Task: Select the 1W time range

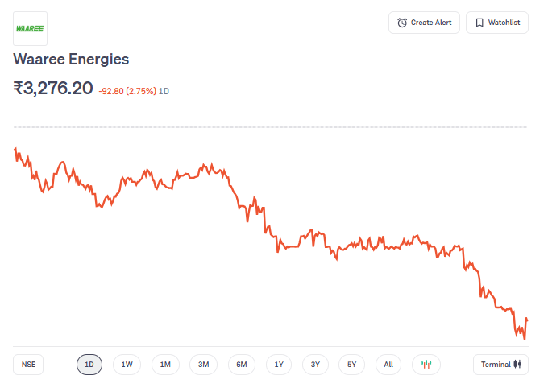Action: (127, 365)
